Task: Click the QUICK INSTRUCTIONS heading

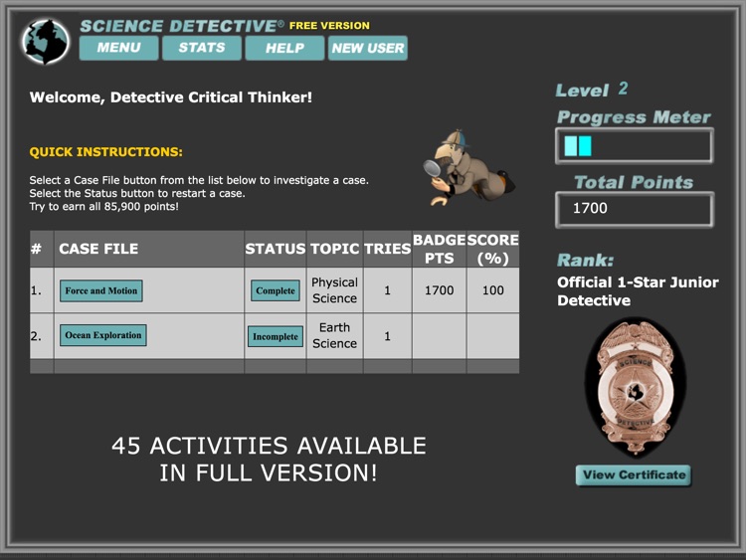Action: pyautogui.click(x=105, y=152)
